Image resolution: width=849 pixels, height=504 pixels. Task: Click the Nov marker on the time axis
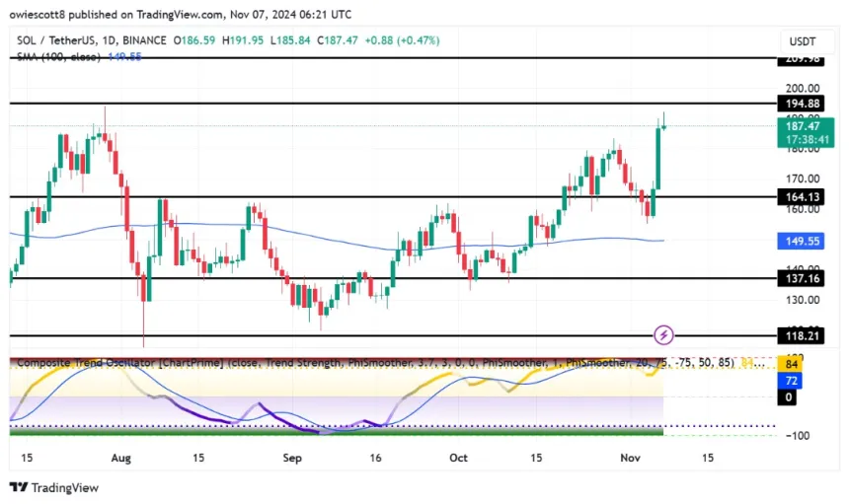[x=631, y=459]
